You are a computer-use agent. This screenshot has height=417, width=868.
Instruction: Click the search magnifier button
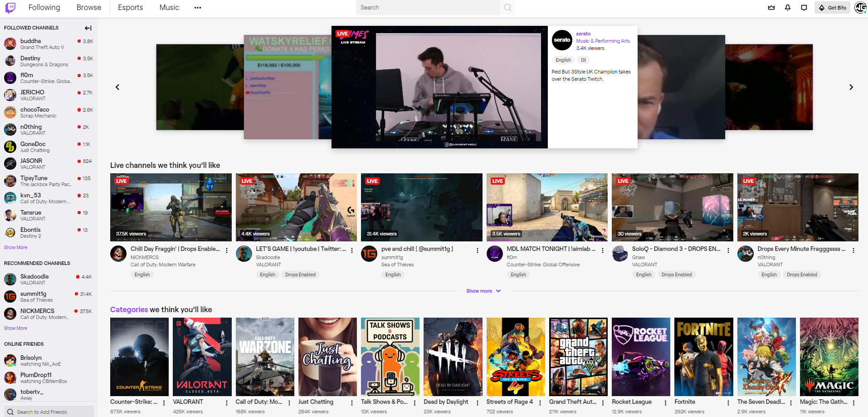(x=508, y=8)
